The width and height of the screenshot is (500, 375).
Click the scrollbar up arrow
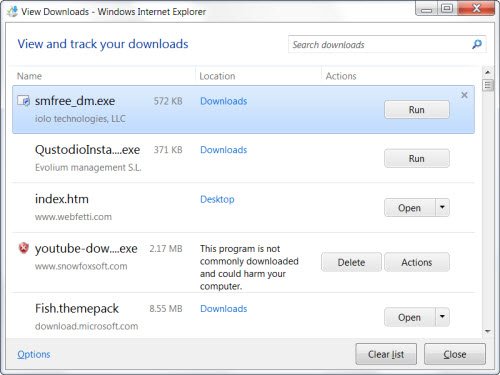tap(488, 72)
